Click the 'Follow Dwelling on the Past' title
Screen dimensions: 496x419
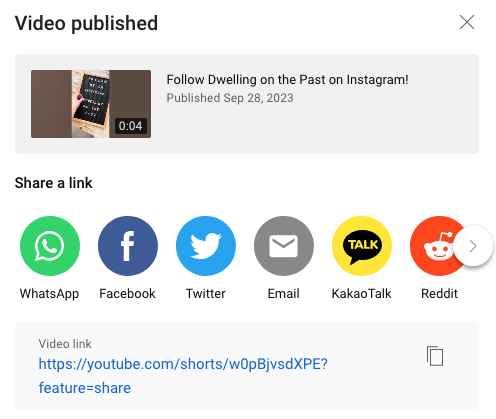(x=287, y=80)
